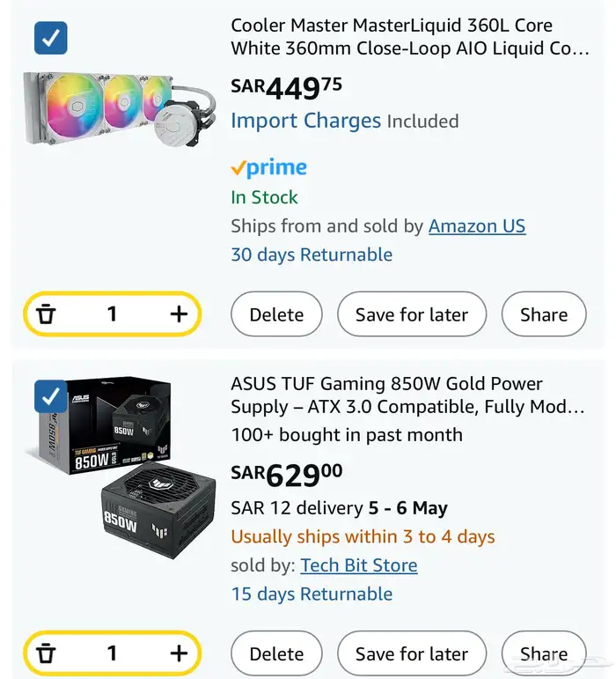Save the Cooler Master cooler for later
Screen dimensions: 616x679
(411, 314)
